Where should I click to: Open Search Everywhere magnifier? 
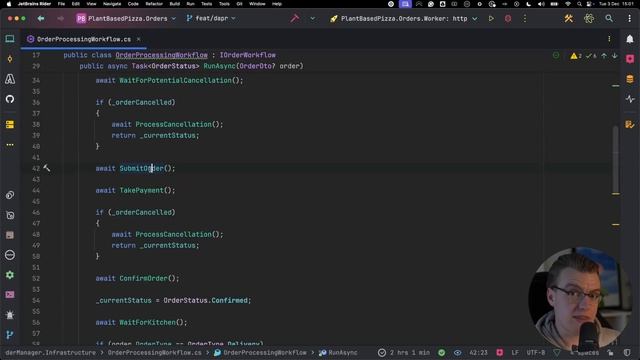(609, 18)
